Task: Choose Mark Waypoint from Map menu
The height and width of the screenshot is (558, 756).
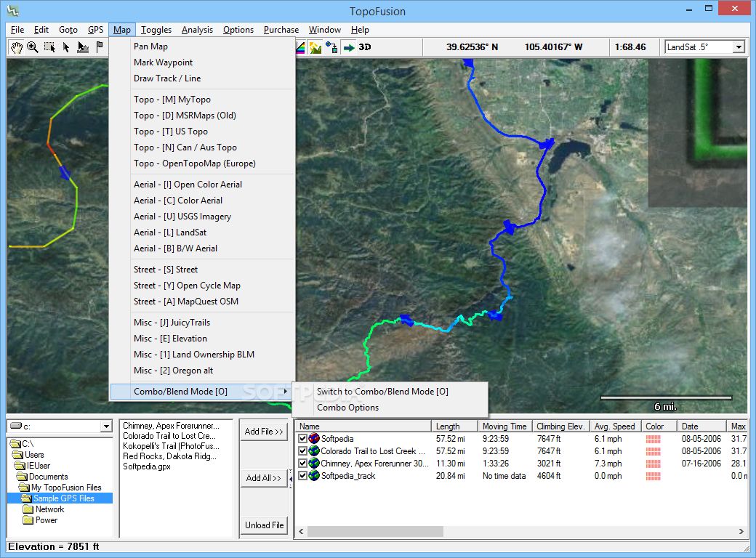Action: 163,62
